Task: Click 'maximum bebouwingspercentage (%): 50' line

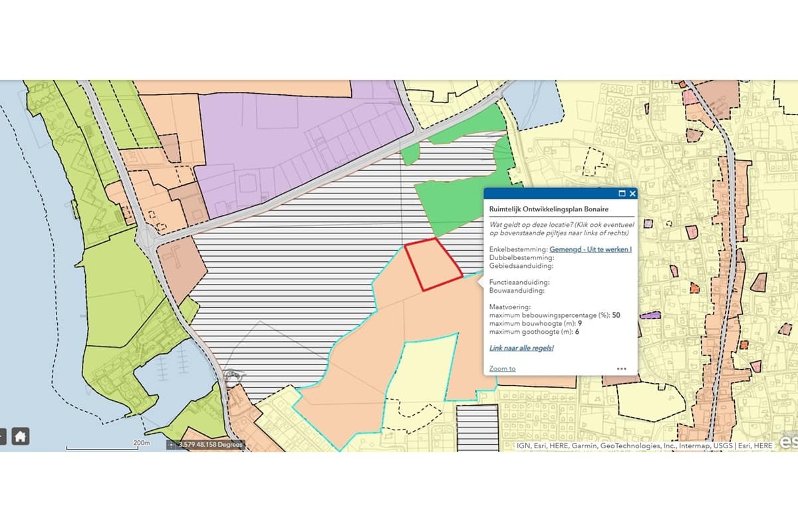Action: [x=555, y=315]
